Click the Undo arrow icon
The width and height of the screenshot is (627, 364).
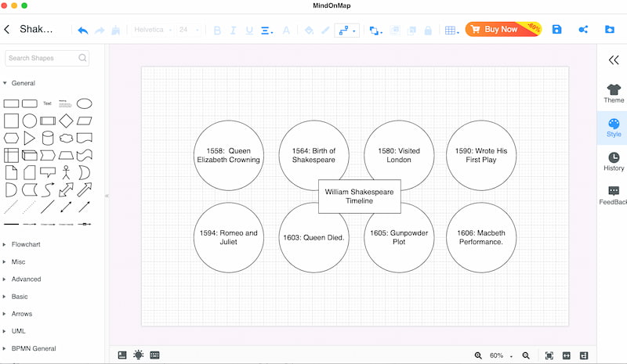pyautogui.click(x=83, y=30)
